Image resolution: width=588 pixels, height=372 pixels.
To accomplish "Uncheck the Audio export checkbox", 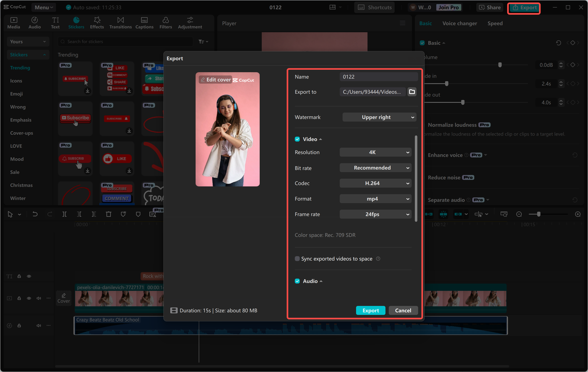I will 297,281.
